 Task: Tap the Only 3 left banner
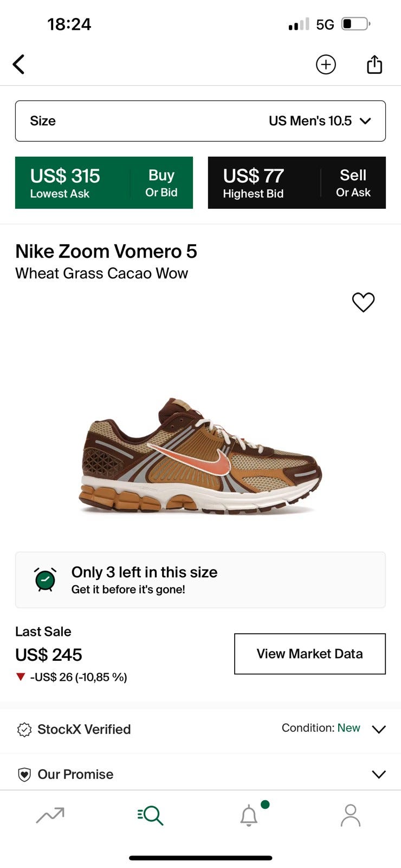tap(200, 580)
